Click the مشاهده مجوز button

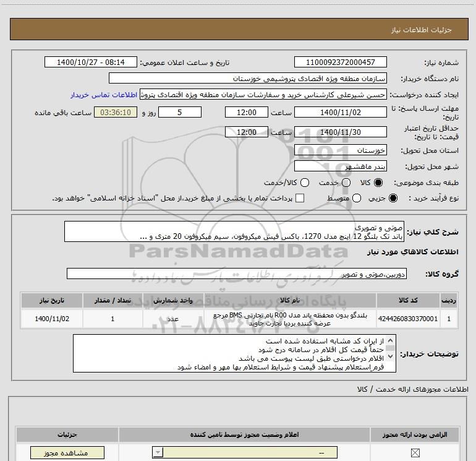pyautogui.click(x=67, y=453)
